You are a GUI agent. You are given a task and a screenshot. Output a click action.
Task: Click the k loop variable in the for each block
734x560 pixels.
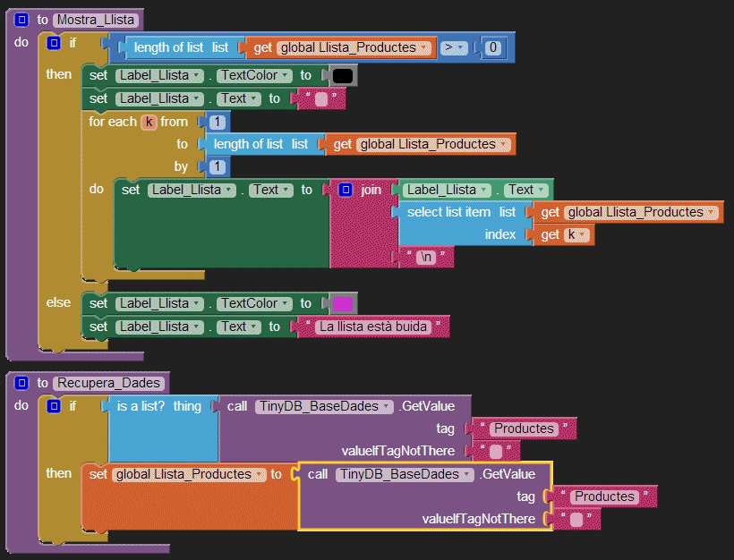pyautogui.click(x=149, y=122)
